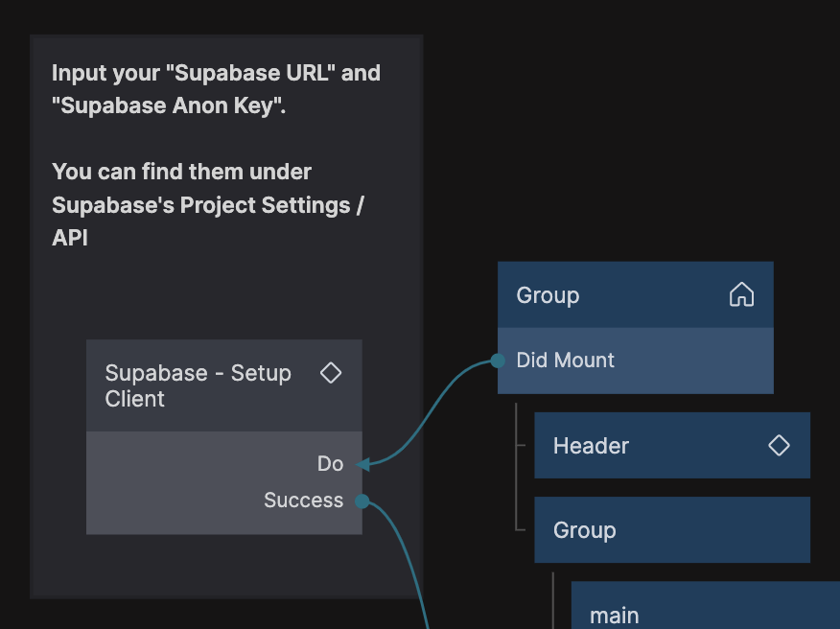Click the Did Mount label
Viewport: 840px width, 629px height.
pyautogui.click(x=566, y=361)
